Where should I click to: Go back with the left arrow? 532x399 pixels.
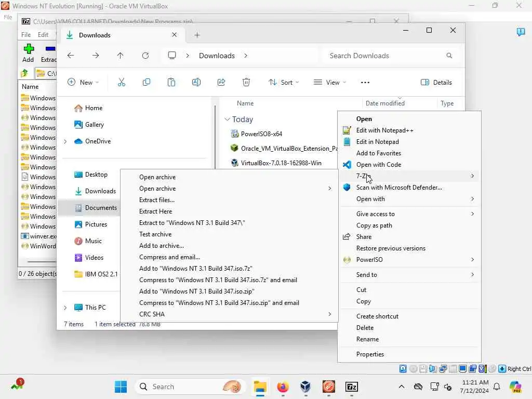coord(71,55)
